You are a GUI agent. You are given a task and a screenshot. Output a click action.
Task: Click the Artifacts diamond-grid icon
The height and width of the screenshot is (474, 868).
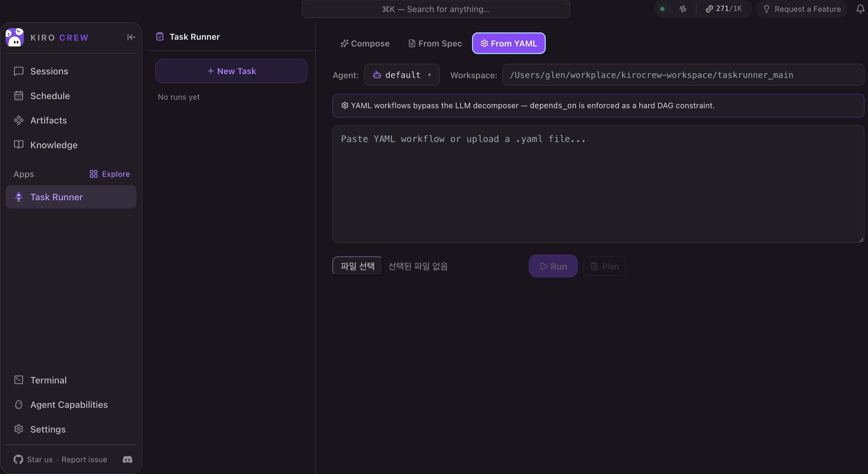(x=19, y=120)
